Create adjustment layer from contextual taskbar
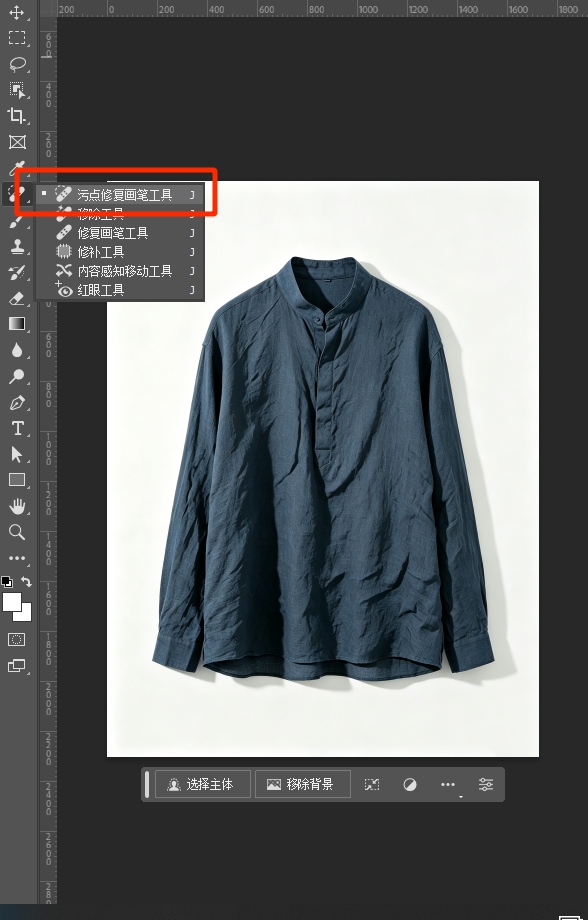 410,784
